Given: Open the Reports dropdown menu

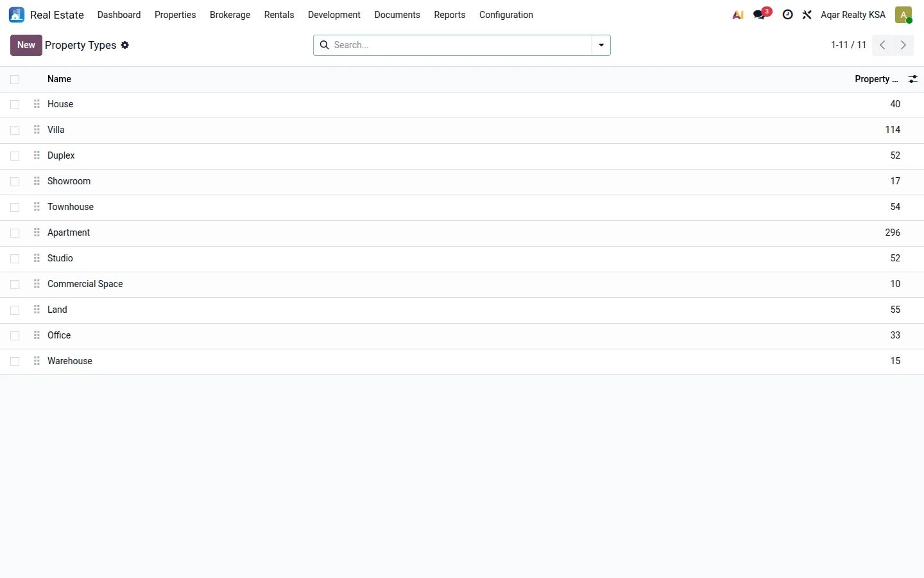Looking at the screenshot, I should [x=450, y=15].
